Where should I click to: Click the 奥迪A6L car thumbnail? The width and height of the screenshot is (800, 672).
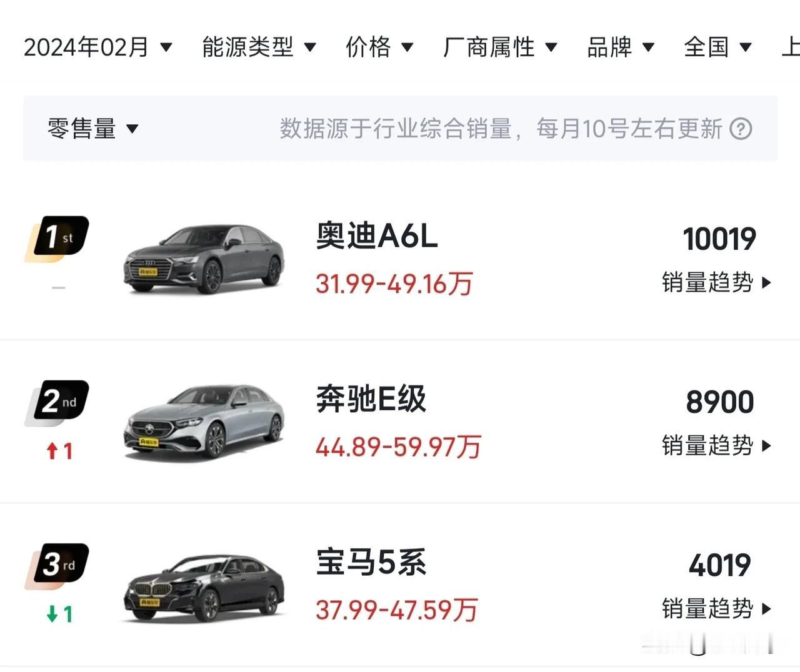204,260
